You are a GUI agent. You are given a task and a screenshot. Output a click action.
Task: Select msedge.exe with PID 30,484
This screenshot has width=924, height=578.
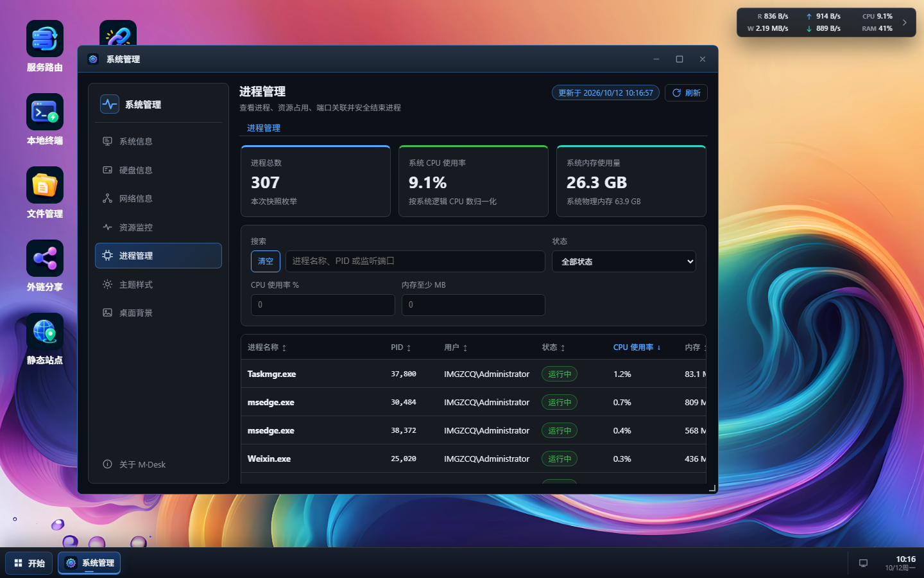(474, 402)
